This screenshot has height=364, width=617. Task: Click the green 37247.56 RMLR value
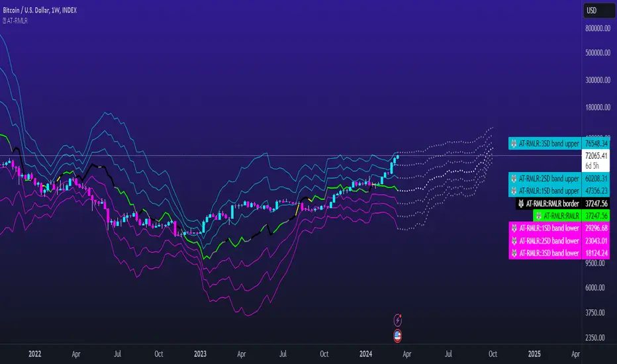(x=596, y=216)
